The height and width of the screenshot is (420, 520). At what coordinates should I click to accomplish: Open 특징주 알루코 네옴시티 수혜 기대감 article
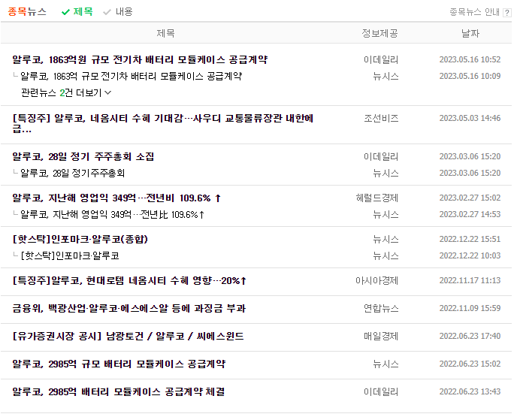(x=163, y=123)
